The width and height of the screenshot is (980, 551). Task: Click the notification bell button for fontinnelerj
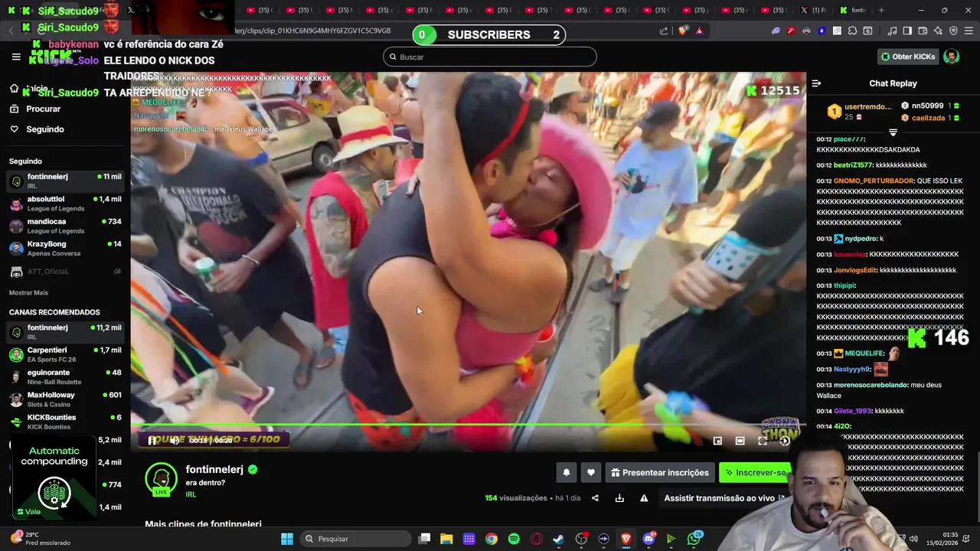click(567, 473)
